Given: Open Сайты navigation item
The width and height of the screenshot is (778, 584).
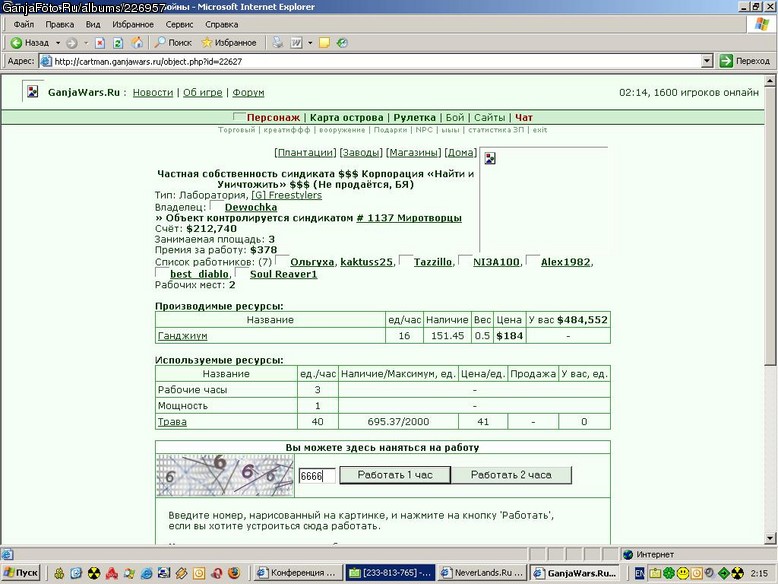Looking at the screenshot, I should coord(489,118).
